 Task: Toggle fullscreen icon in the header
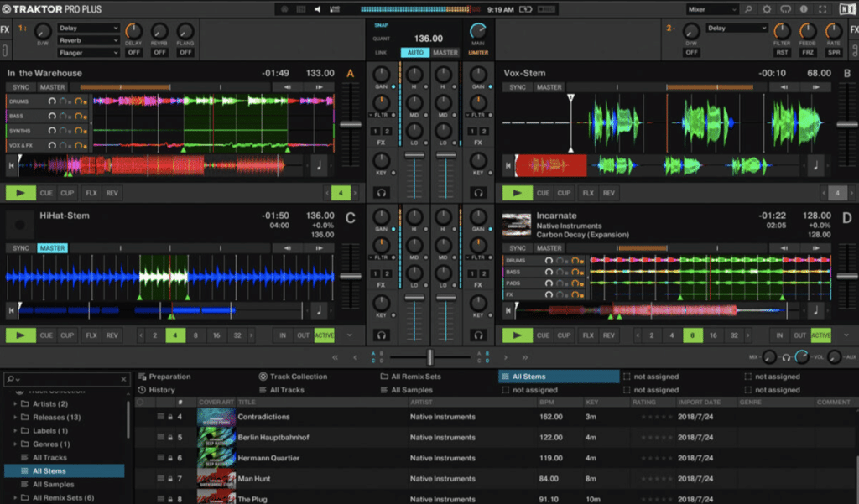pyautogui.click(x=822, y=9)
